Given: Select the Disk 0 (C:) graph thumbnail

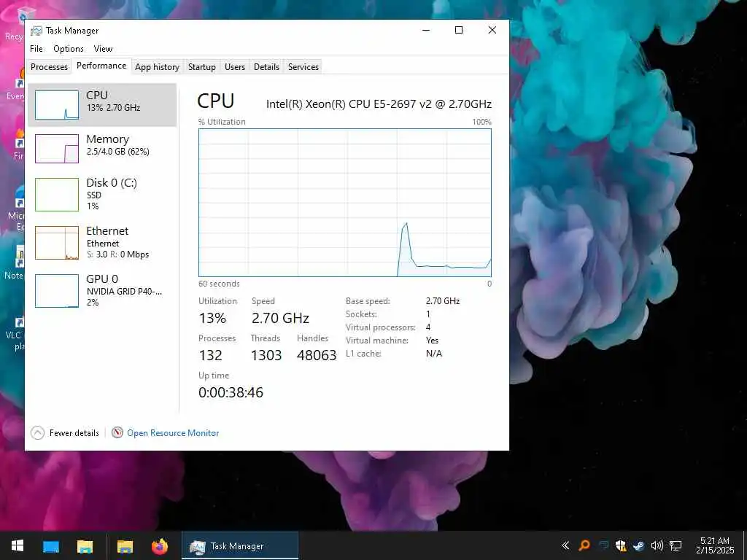Looking at the screenshot, I should click(57, 194).
